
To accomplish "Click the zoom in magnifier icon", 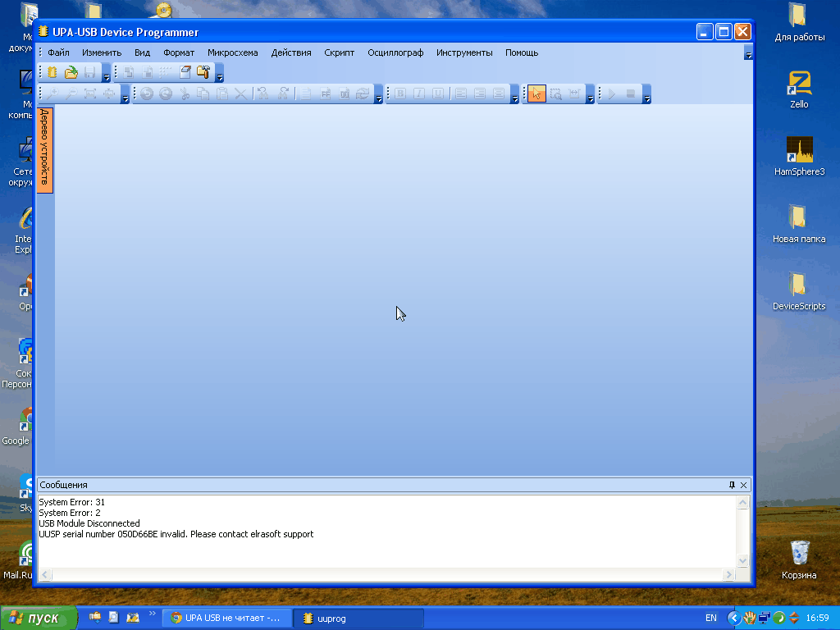I will tap(52, 94).
